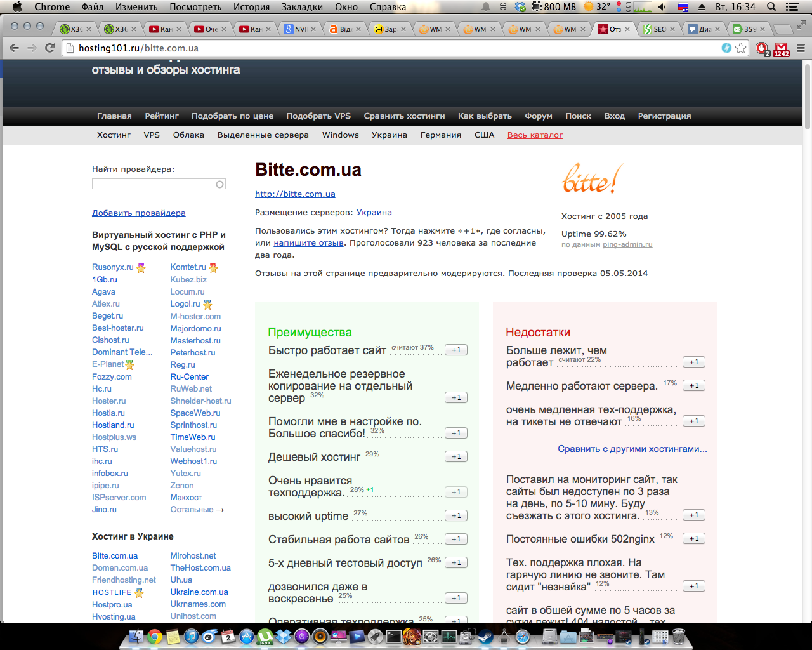Viewport: 812px width, 650px height.
Task: Open Notification Center list icon
Action: (x=792, y=7)
